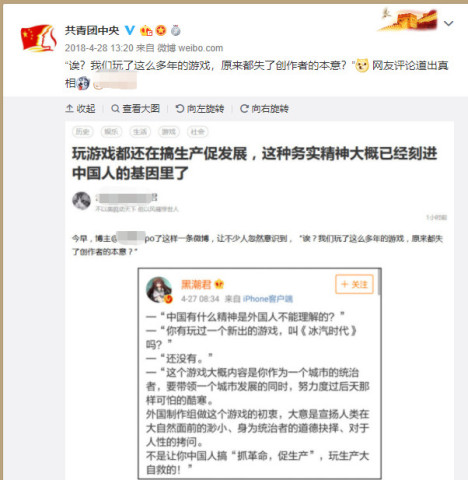
Task: Open 查看大图 to view full image
Action: (135, 109)
